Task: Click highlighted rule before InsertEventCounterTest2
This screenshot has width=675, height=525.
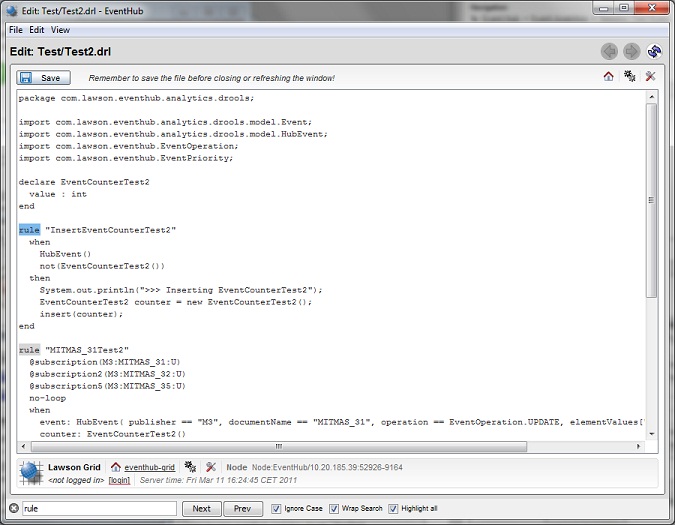Action: pyautogui.click(x=29, y=230)
